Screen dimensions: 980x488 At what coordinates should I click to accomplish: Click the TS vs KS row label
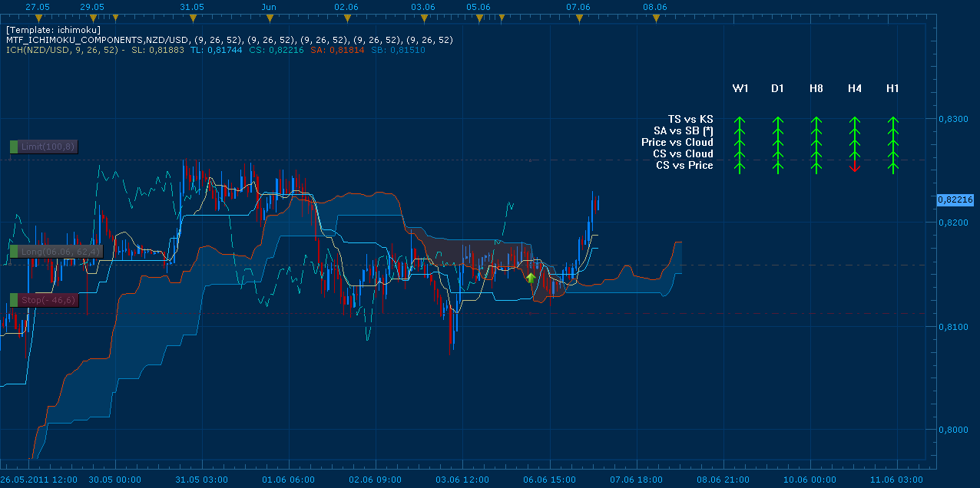tap(690, 119)
